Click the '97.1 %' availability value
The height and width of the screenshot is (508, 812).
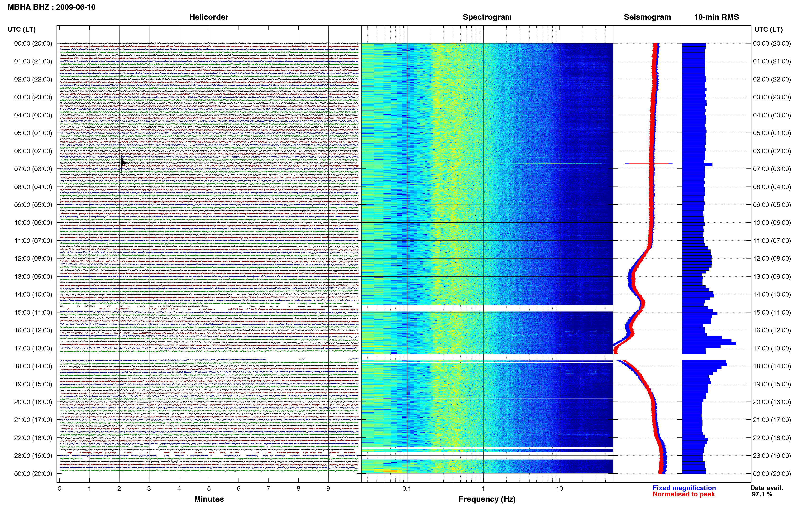(x=762, y=494)
